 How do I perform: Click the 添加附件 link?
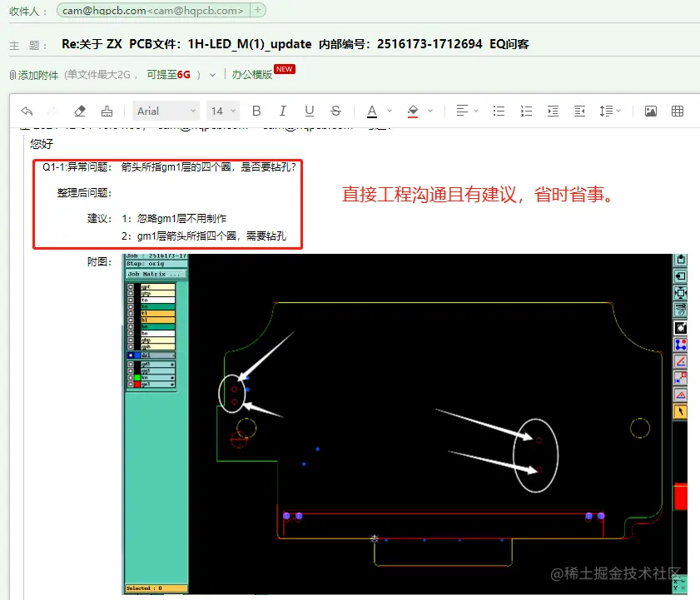click(38, 75)
